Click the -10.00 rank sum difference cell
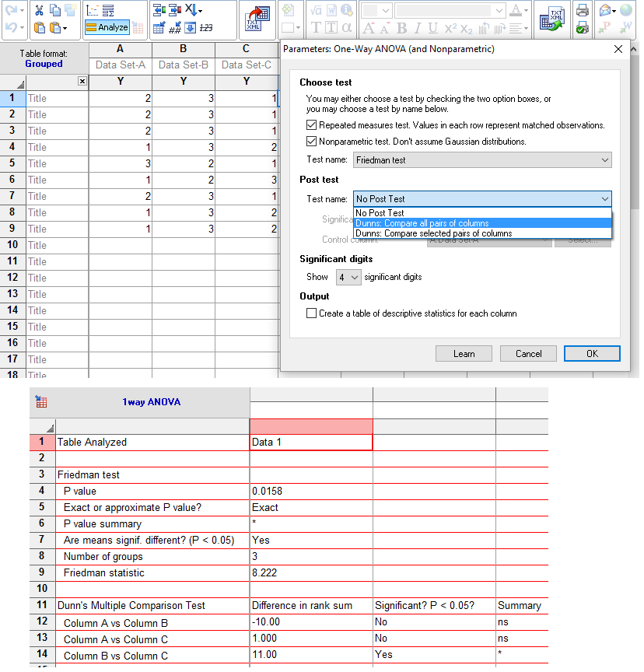The width and height of the screenshot is (644, 672). (x=311, y=622)
